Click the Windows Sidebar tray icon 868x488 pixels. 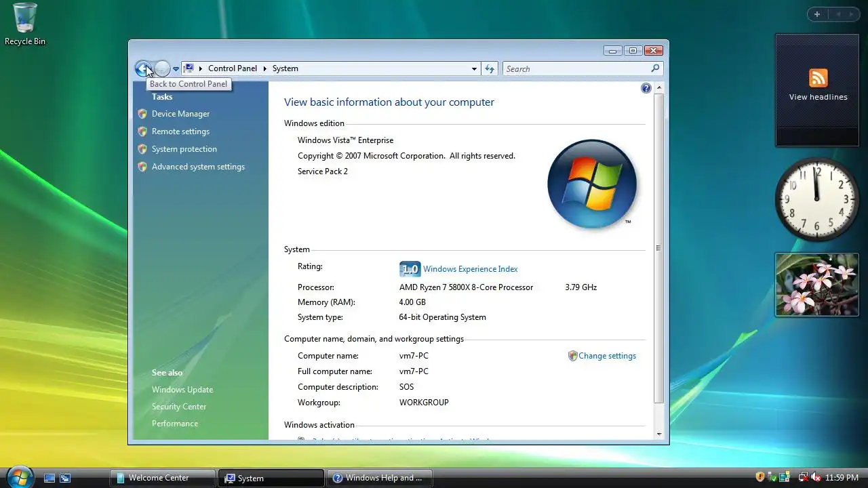[x=785, y=477]
